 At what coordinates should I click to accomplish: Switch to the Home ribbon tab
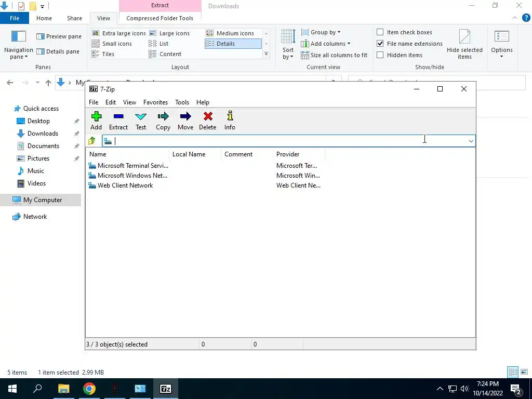(44, 18)
